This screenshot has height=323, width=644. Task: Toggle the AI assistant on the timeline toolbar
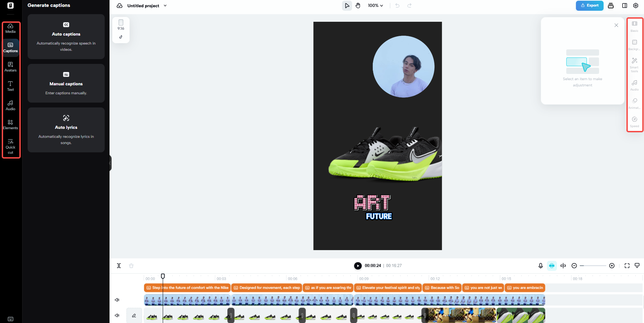[552, 266]
